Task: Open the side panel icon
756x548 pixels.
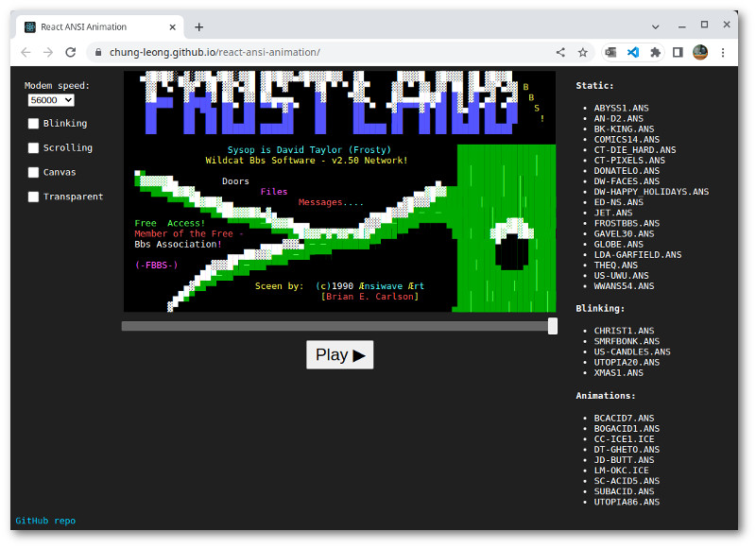Action: 678,52
